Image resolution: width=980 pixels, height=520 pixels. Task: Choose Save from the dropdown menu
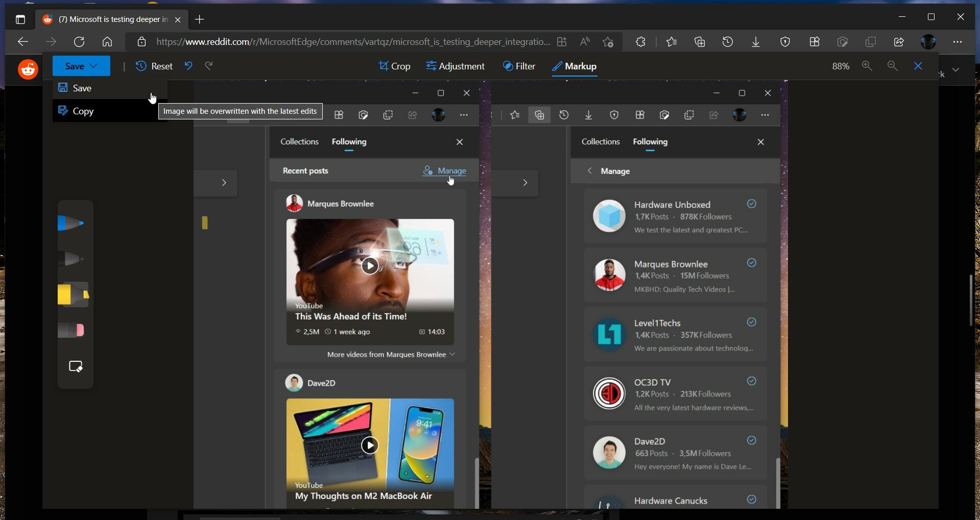click(x=82, y=88)
